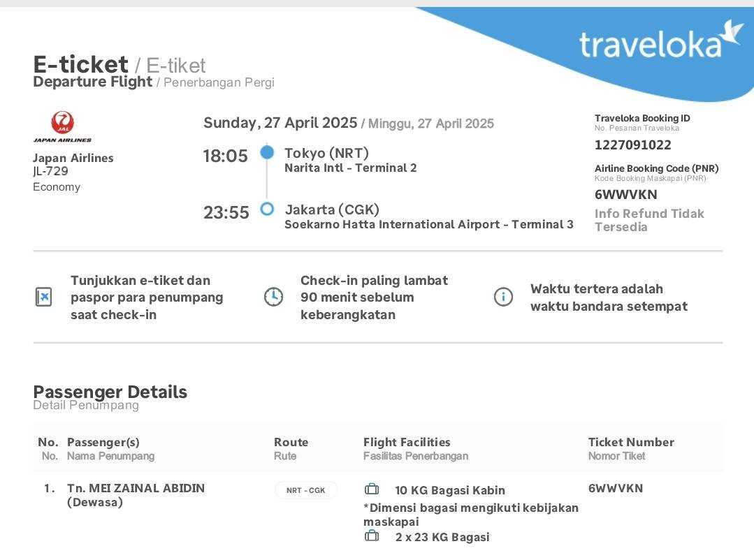Select the airline booking code 6WWVKN
Image resolution: width=754 pixels, height=560 pixels.
[x=625, y=195]
